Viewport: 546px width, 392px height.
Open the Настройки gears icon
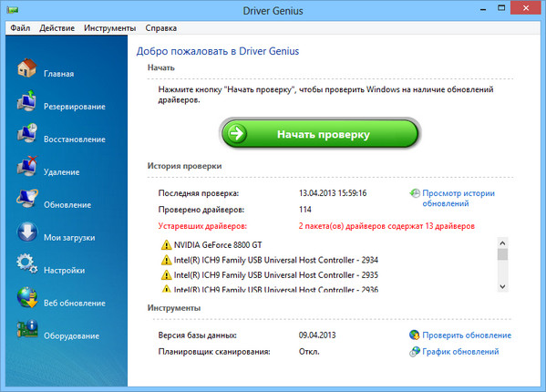[26, 263]
